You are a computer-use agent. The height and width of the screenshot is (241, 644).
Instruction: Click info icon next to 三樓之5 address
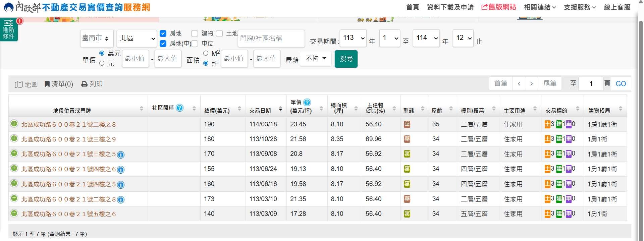[x=121, y=155]
